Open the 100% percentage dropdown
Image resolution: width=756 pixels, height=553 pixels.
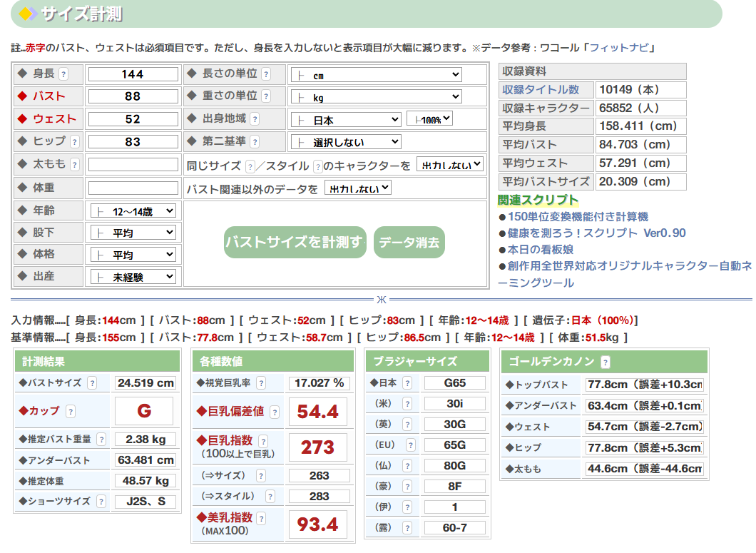[429, 119]
